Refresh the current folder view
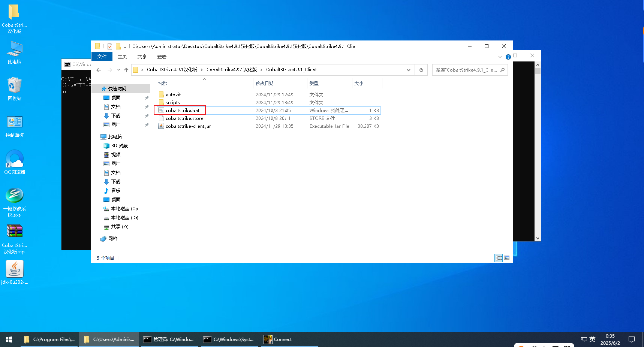 point(421,70)
